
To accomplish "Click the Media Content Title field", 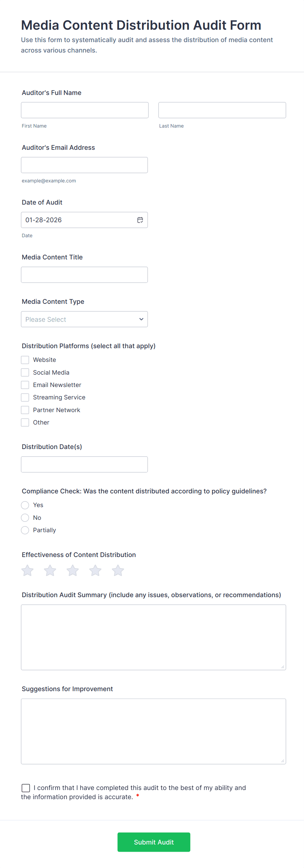I will click(84, 275).
